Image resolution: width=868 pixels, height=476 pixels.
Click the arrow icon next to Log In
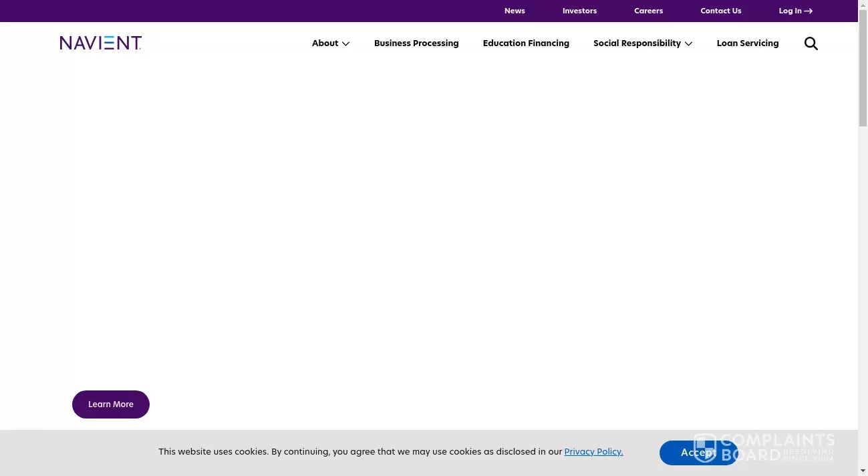tap(808, 11)
